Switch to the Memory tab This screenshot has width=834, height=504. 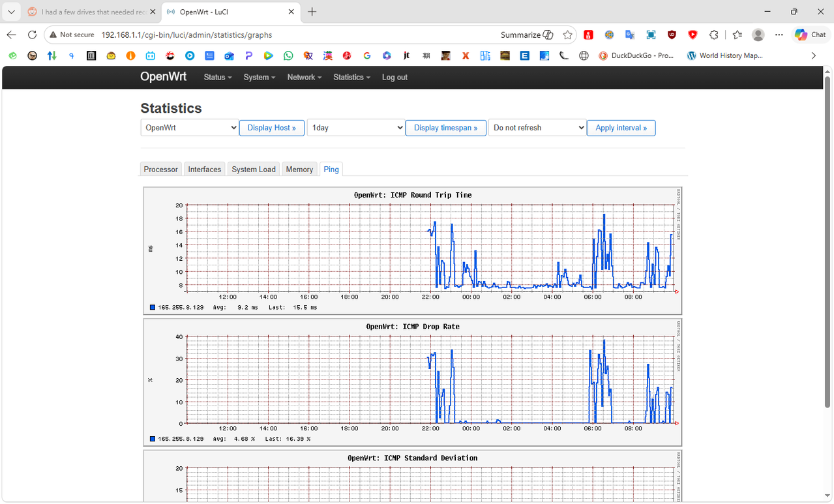point(299,169)
